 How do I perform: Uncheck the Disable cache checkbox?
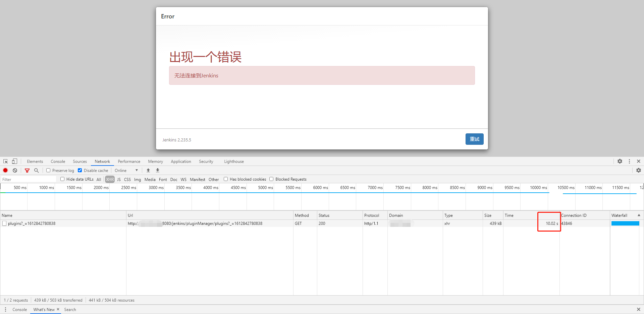(x=80, y=170)
